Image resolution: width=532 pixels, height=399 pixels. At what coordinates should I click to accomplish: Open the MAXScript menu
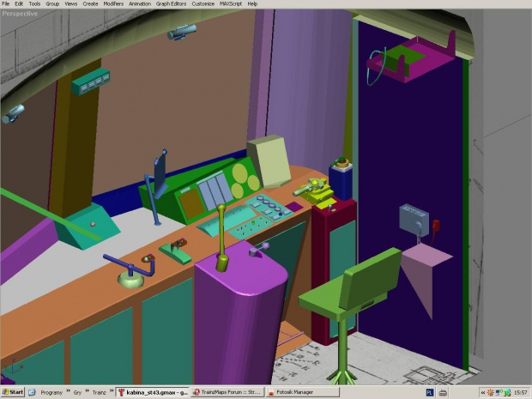click(231, 3)
